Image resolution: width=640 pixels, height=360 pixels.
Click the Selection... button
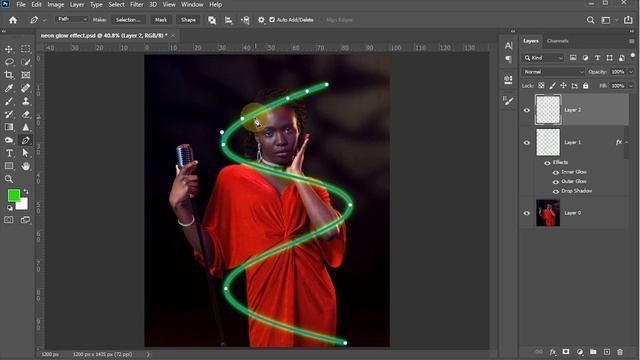pyautogui.click(x=128, y=20)
